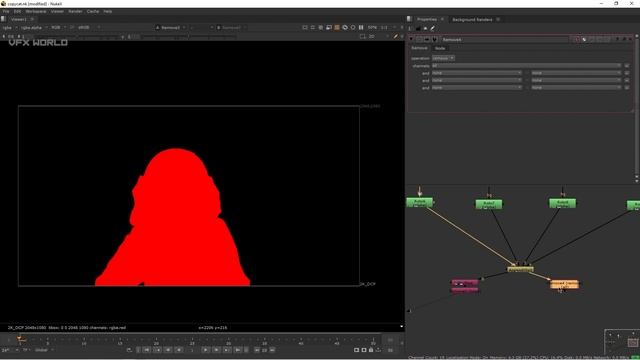
Task: Open the Workspace menu
Action: pos(36,11)
